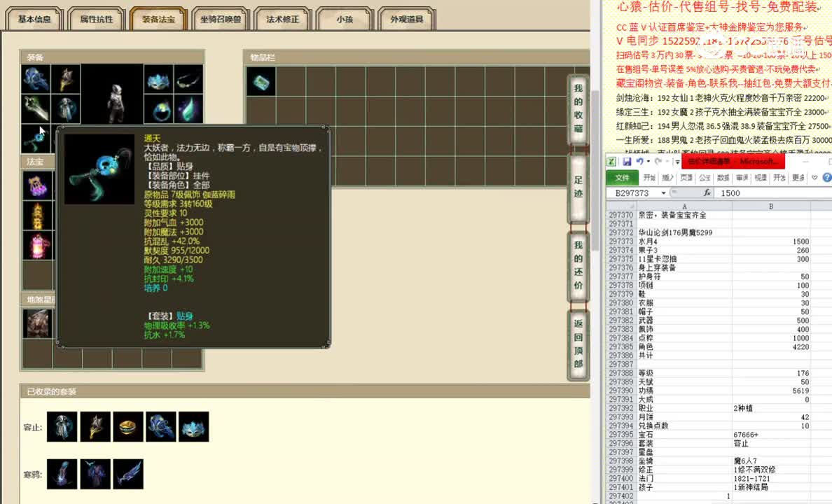Click the Undo icon in Excel
832x504 pixels.
click(640, 161)
